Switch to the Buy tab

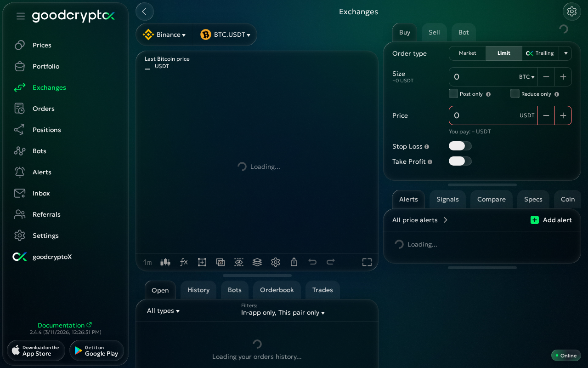pyautogui.click(x=405, y=33)
